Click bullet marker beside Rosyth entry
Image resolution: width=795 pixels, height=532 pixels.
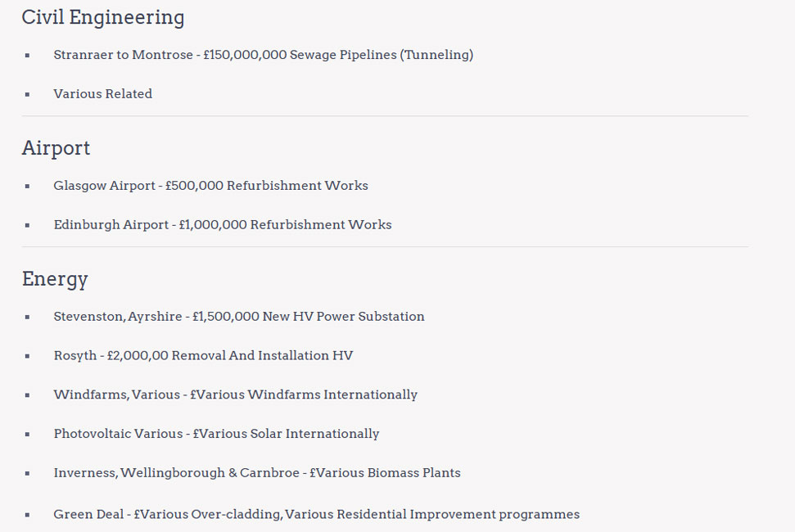tap(27, 356)
